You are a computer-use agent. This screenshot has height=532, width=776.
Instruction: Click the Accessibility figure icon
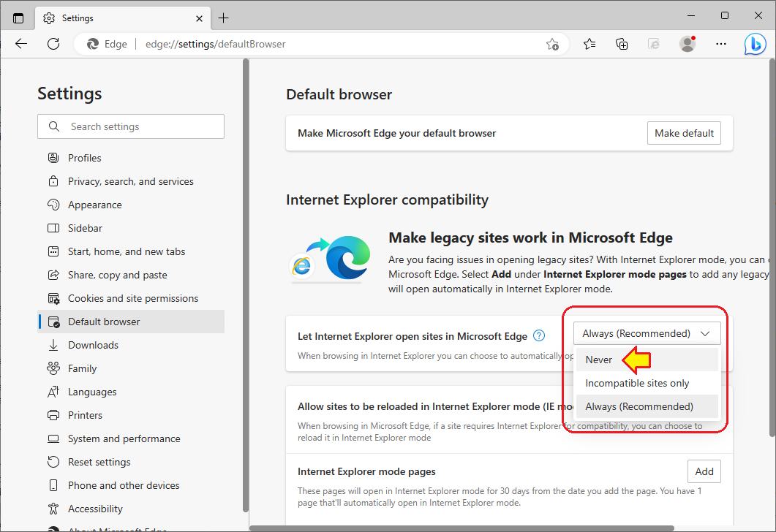[53, 509]
